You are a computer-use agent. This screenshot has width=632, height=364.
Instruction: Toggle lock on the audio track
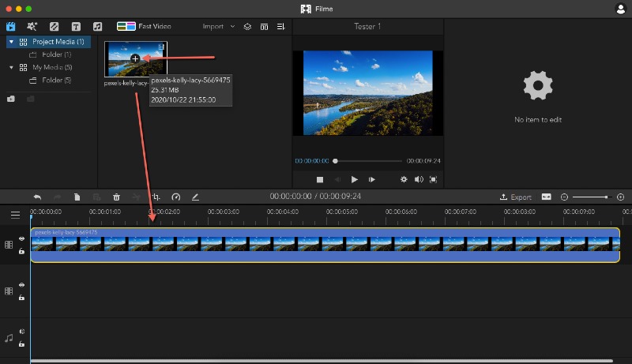click(x=22, y=344)
